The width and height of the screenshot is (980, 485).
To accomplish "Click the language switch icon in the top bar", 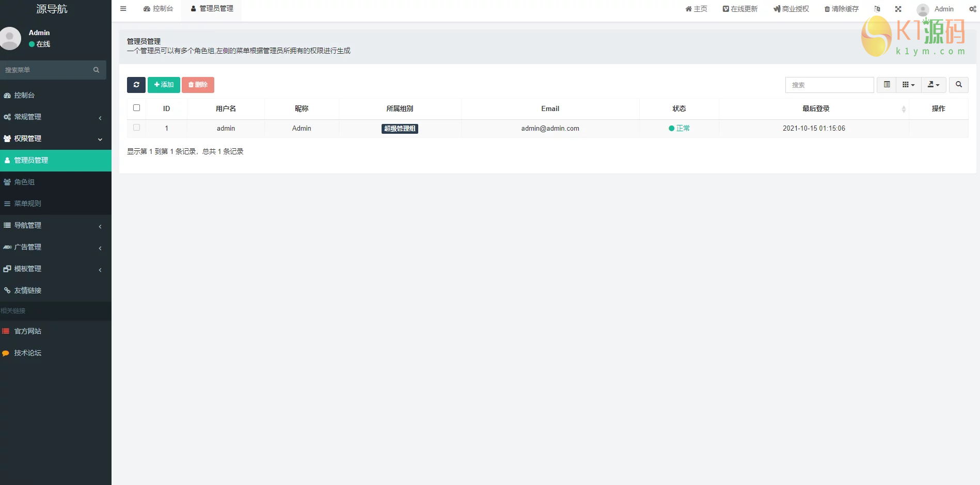I will click(877, 9).
